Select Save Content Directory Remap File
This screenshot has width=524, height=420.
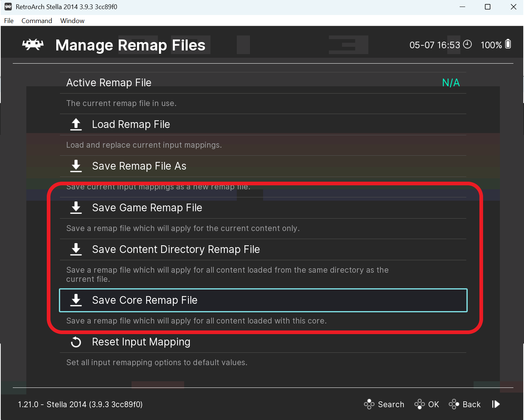pyautogui.click(x=263, y=250)
